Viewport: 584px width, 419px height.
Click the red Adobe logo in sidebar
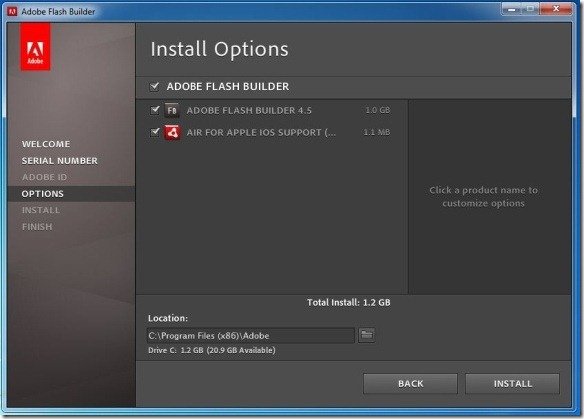[x=35, y=46]
